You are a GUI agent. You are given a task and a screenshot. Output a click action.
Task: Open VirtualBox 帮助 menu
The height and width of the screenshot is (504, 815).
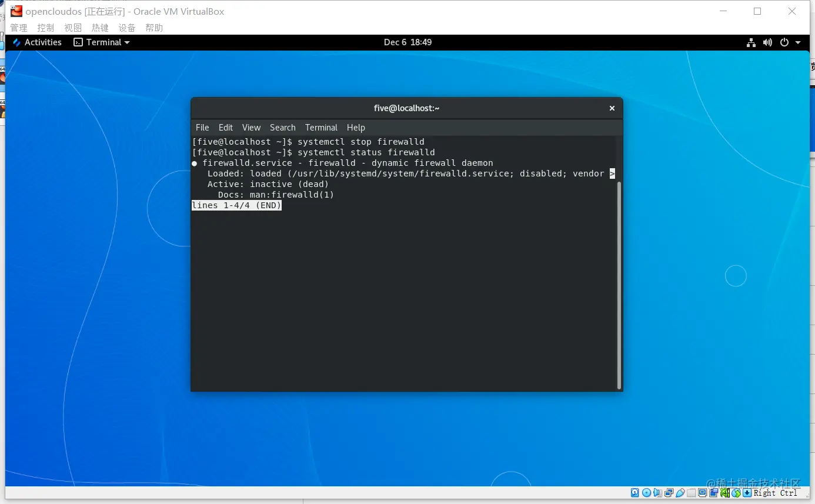pos(154,28)
